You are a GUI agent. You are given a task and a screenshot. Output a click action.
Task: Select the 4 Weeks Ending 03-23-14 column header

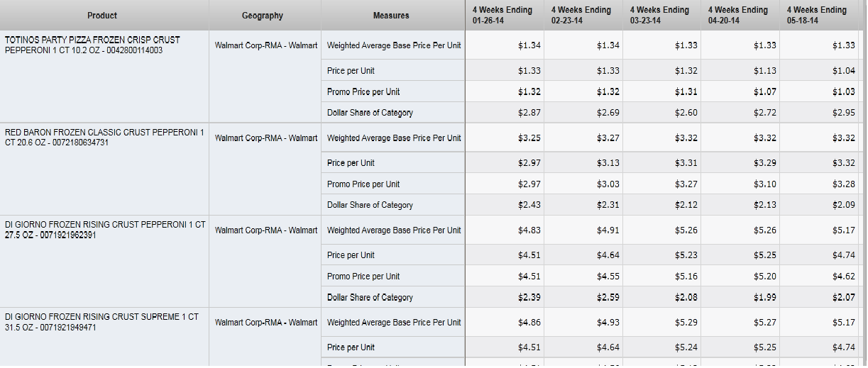(659, 15)
